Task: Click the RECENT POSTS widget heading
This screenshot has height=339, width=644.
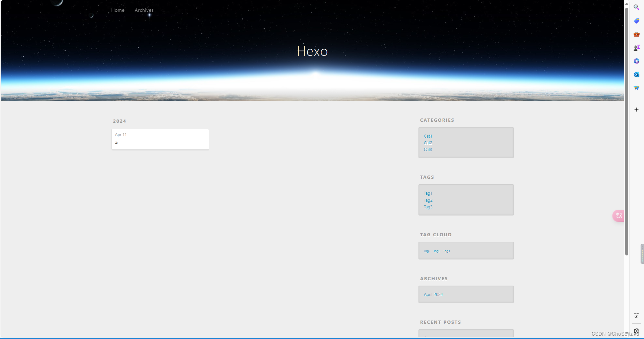Action: tap(440, 322)
